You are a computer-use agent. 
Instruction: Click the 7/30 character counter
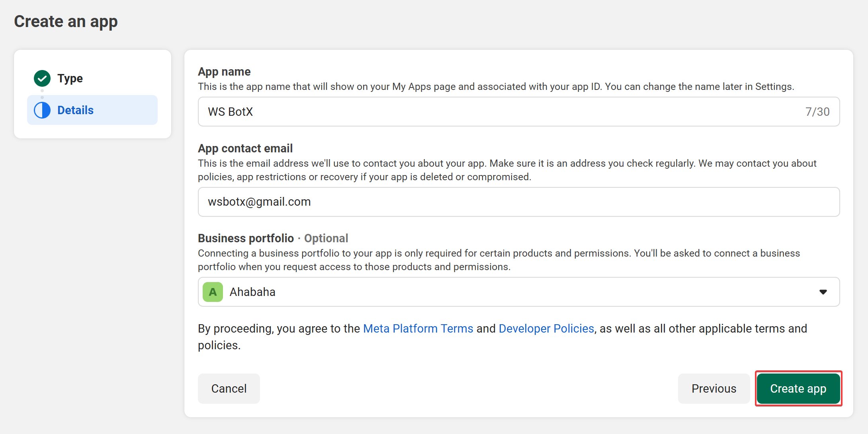click(817, 112)
